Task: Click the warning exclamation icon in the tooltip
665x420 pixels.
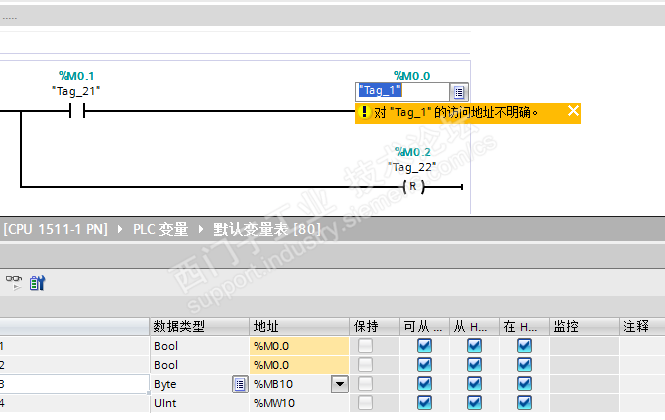Action: (364, 112)
